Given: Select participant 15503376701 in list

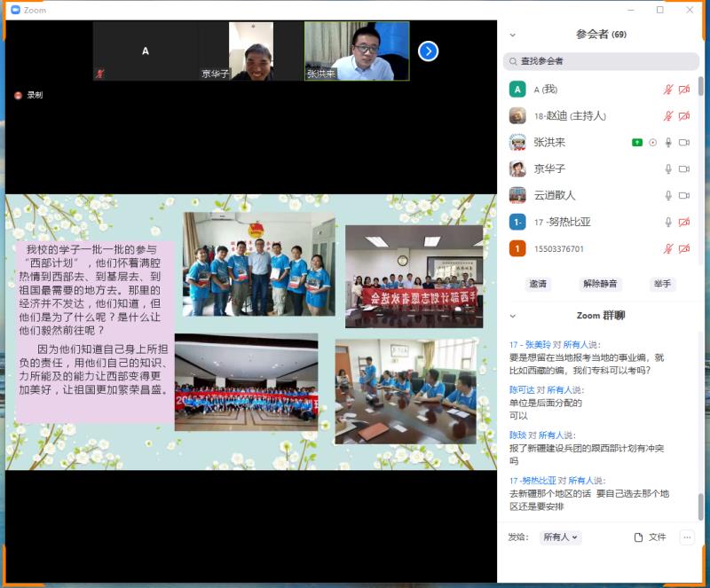Looking at the screenshot, I should pyautogui.click(x=559, y=248).
